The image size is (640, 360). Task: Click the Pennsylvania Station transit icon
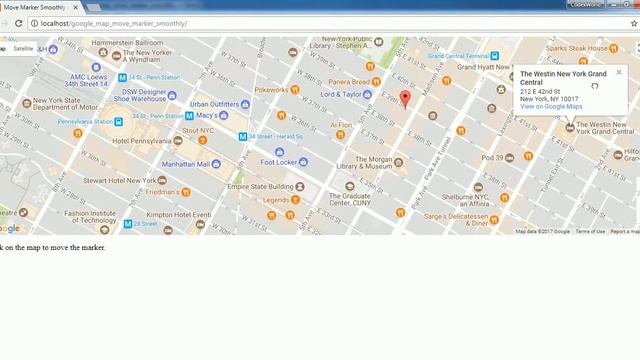(118, 122)
